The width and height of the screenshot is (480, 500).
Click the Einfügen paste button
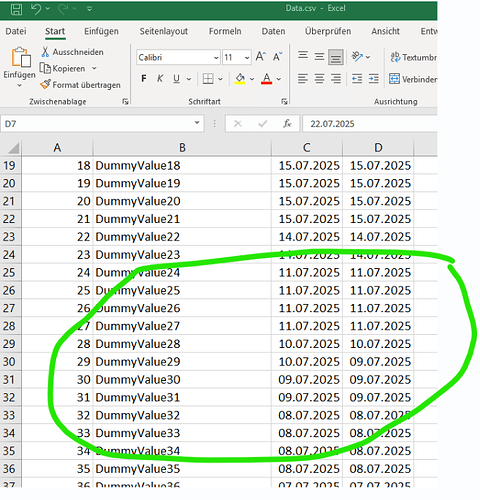[19, 67]
